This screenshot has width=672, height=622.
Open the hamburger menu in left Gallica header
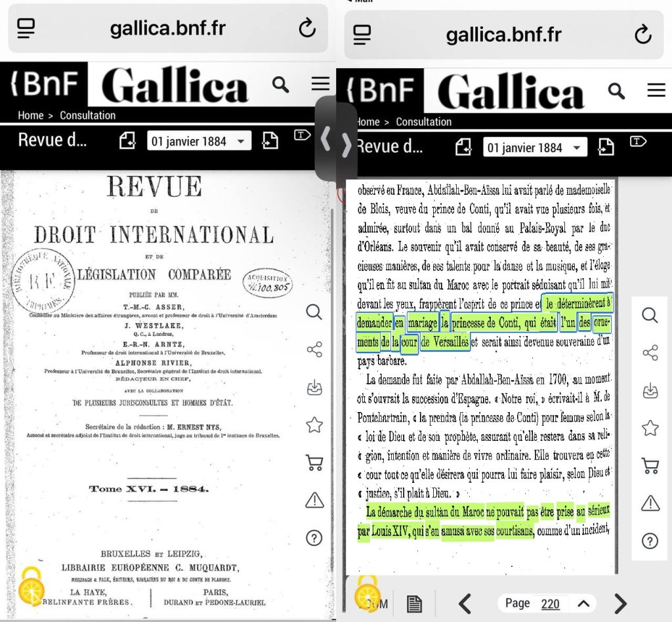point(320,84)
